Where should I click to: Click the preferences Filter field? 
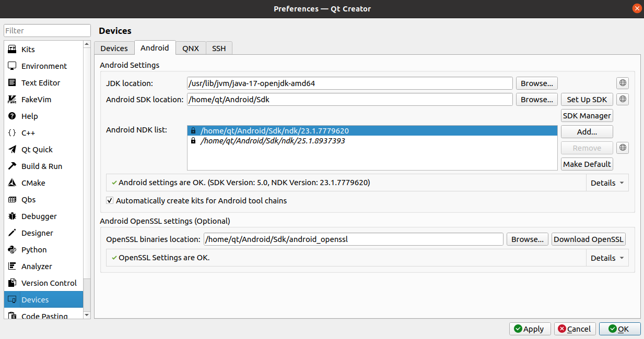(x=48, y=31)
